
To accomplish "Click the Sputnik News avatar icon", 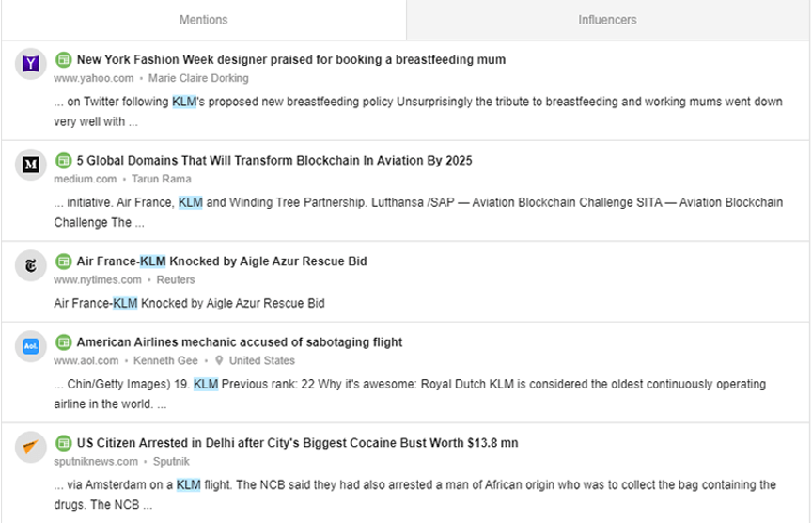I will point(31,447).
